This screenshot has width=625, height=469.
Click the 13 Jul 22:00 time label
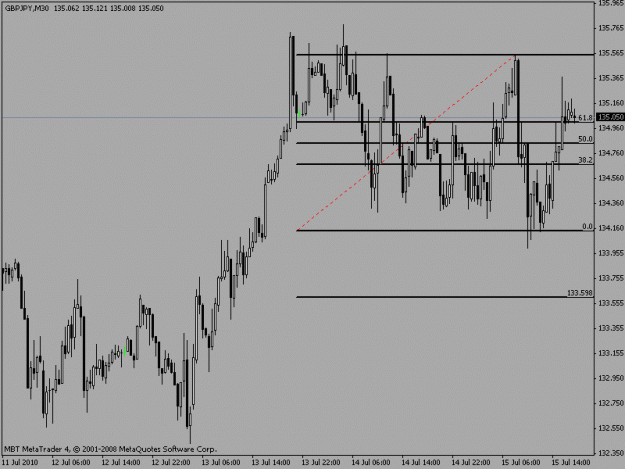[321, 462]
